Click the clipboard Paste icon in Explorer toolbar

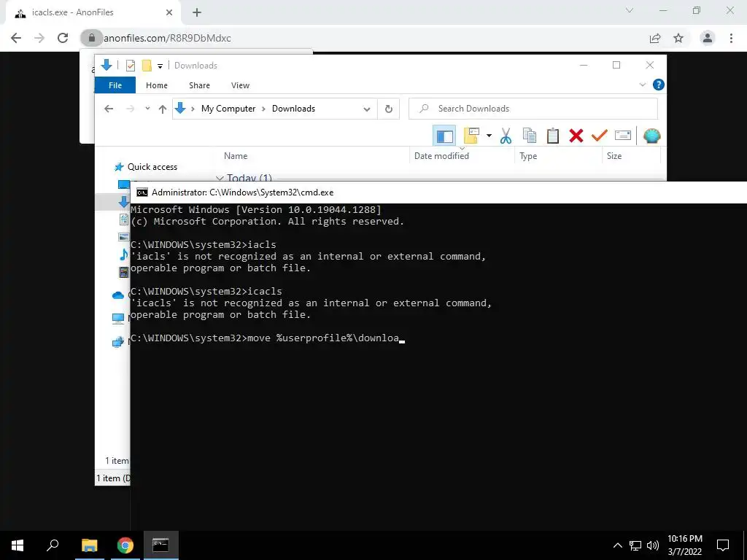[x=553, y=136]
